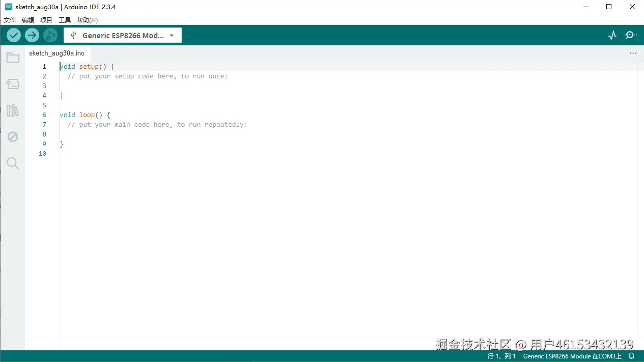Click the 'void setup() {' code line

pos(87,67)
